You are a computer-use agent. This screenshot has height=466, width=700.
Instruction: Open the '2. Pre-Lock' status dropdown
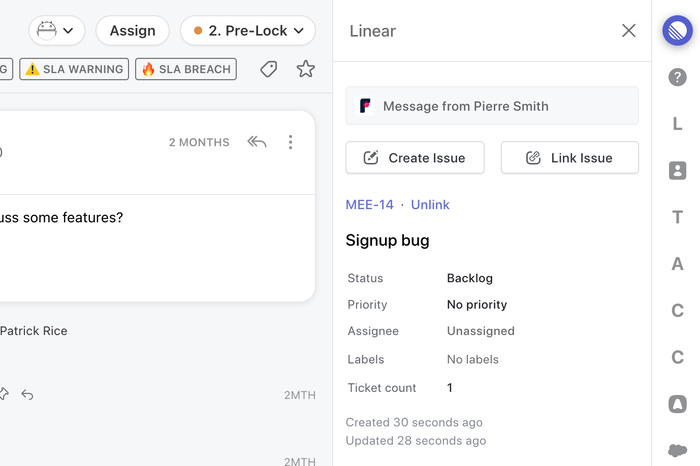tap(248, 30)
